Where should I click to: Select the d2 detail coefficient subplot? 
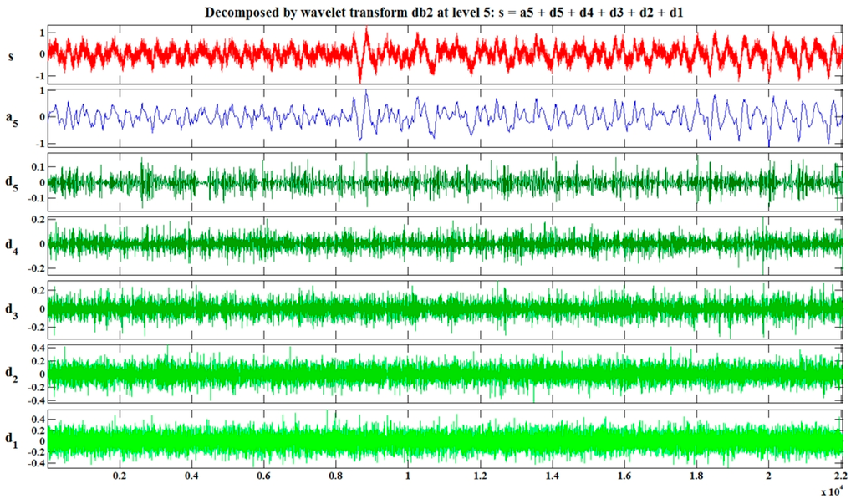[445, 373]
